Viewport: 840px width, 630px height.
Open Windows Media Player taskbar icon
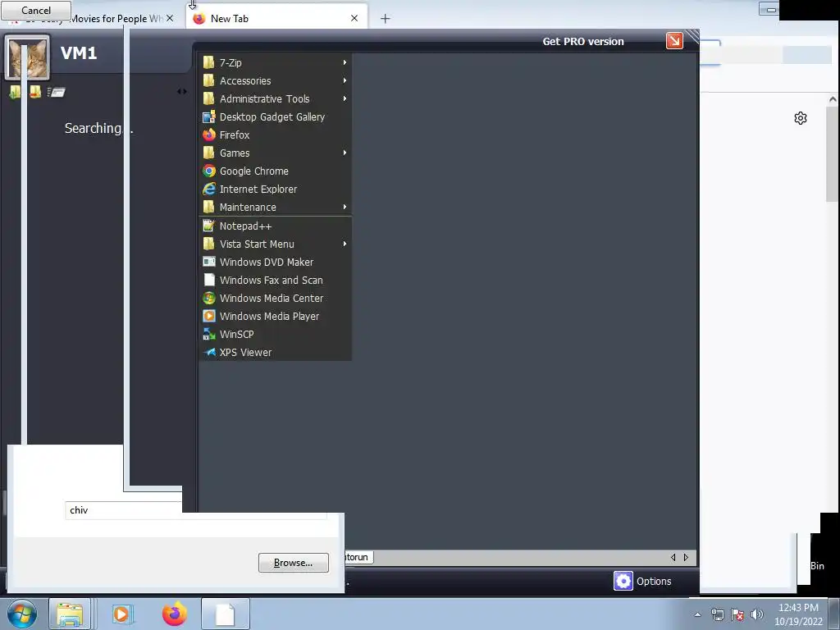(122, 614)
